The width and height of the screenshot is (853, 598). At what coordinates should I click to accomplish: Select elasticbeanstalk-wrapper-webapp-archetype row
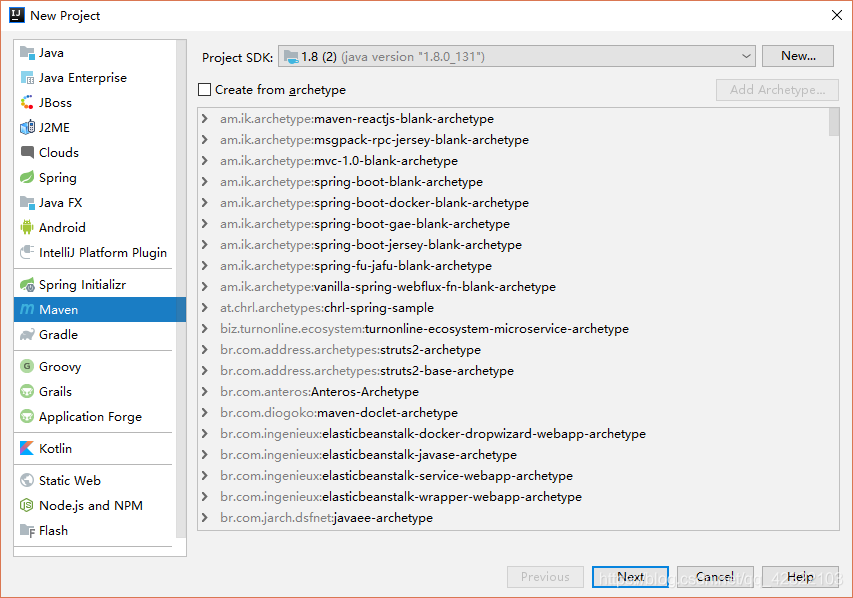(x=514, y=497)
